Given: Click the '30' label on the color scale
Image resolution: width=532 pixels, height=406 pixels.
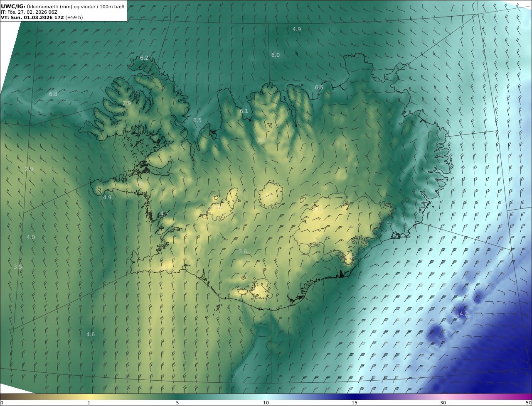Looking at the screenshot, I should 443,403.
